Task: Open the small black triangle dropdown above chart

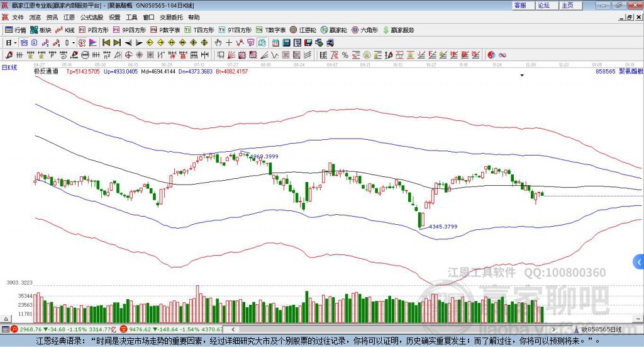Action: (x=522, y=75)
